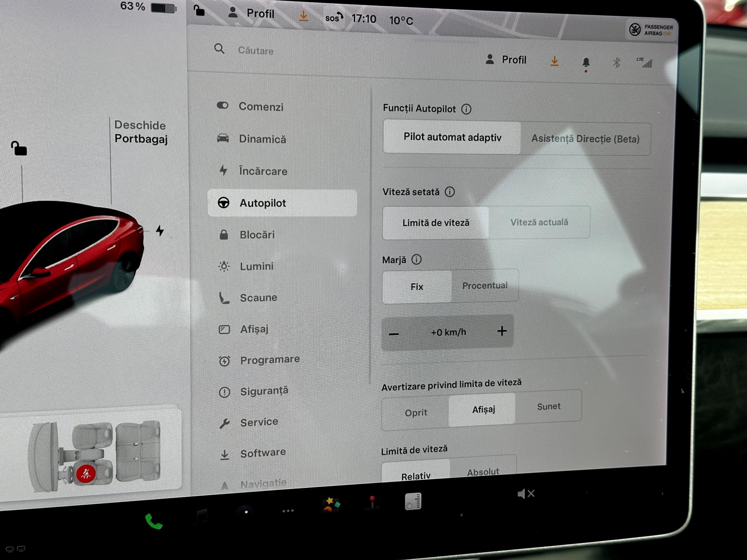The image size is (747, 560).
Task: Show info for Funcții Autopilot
Action: (x=466, y=109)
